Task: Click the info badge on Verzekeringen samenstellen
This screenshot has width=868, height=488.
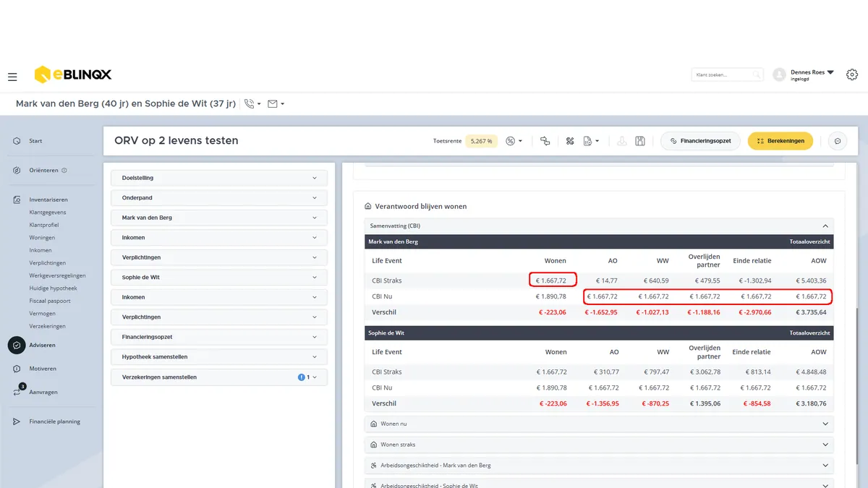Action: (301, 377)
